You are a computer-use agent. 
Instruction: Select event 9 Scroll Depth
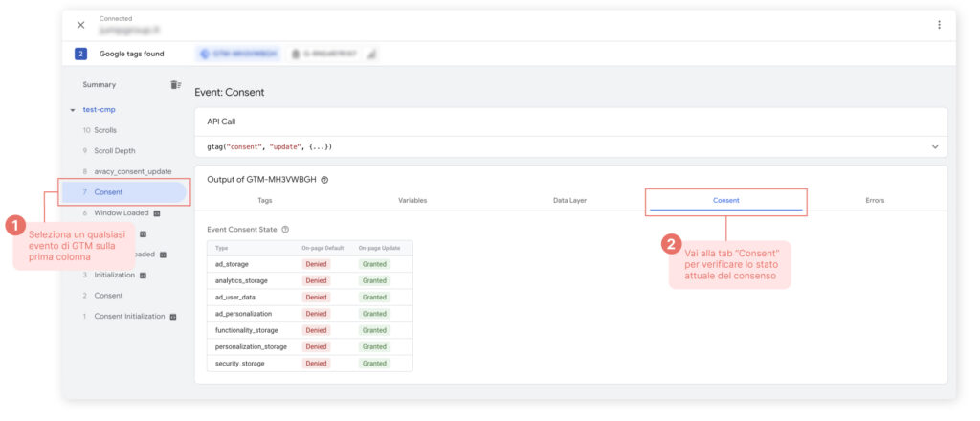pos(109,151)
